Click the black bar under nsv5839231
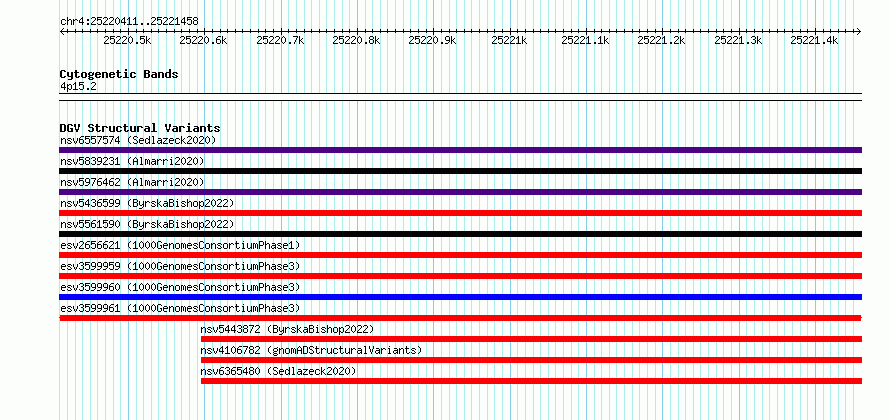Viewport: 890px width, 420px height. [460, 171]
